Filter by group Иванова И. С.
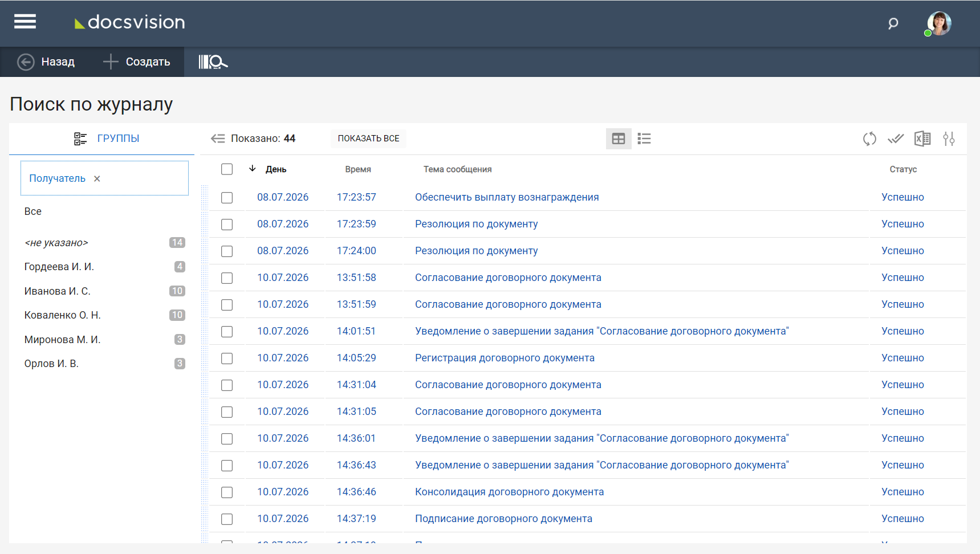 pyautogui.click(x=57, y=291)
